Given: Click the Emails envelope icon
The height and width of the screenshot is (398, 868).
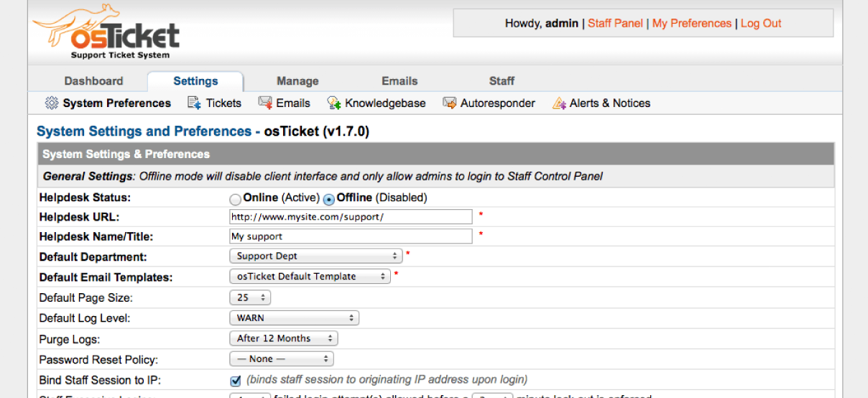Looking at the screenshot, I should 265,103.
